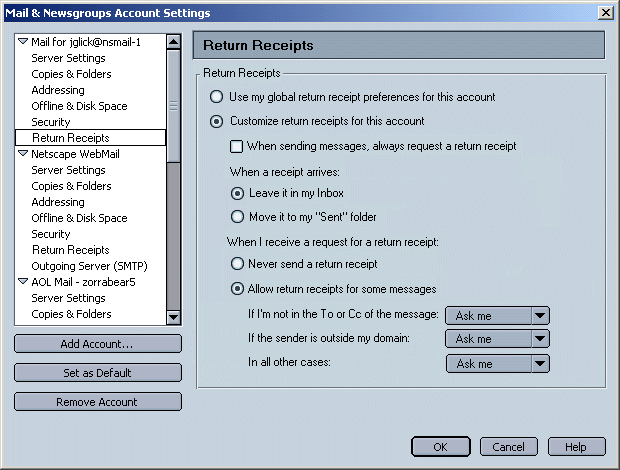Collapse the Mail for jglick@nsmail-1 account tree

point(23,42)
